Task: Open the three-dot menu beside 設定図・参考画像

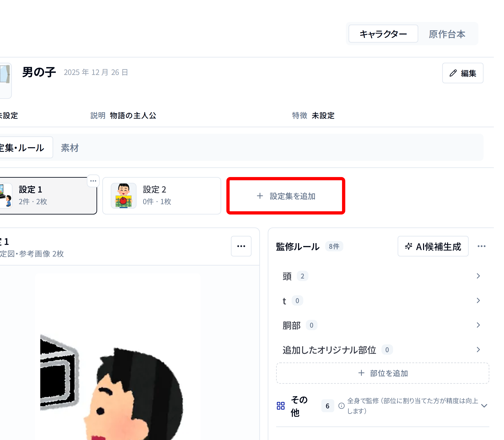Action: (241, 246)
